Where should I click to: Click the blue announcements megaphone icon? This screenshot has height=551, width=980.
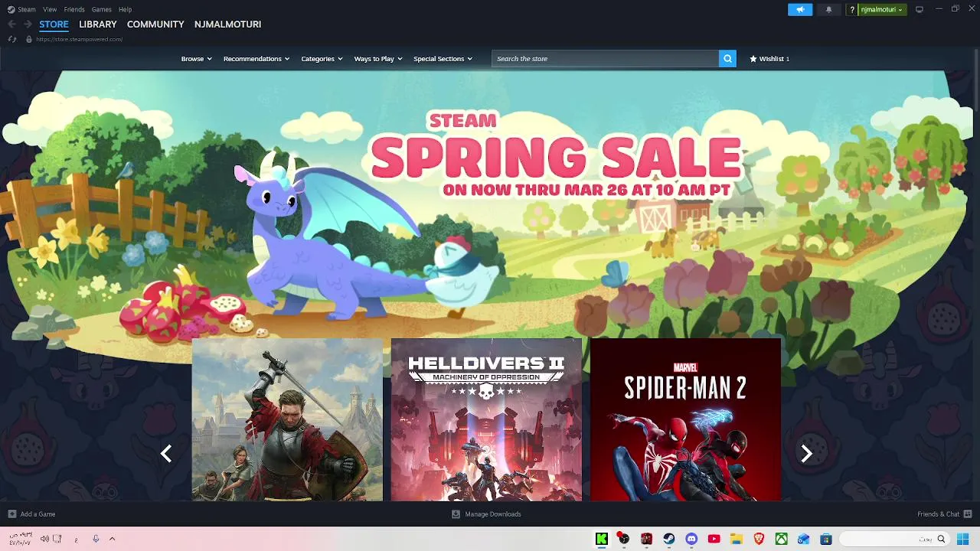click(799, 9)
